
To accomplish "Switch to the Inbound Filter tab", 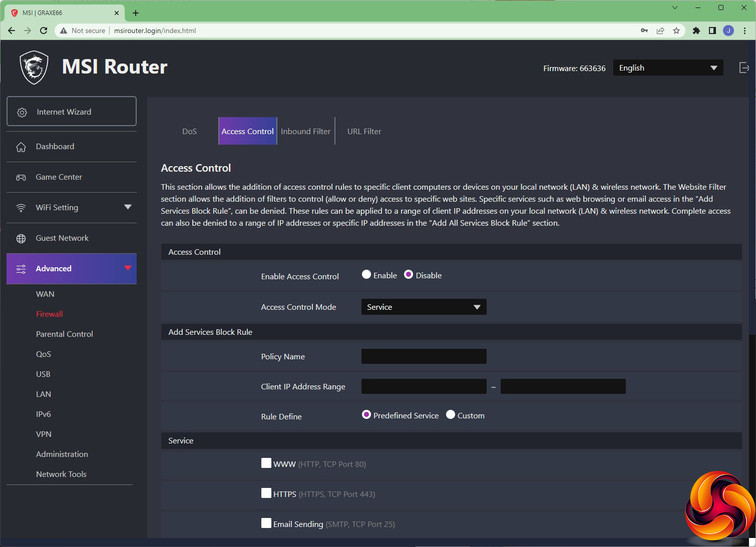I will point(305,131).
